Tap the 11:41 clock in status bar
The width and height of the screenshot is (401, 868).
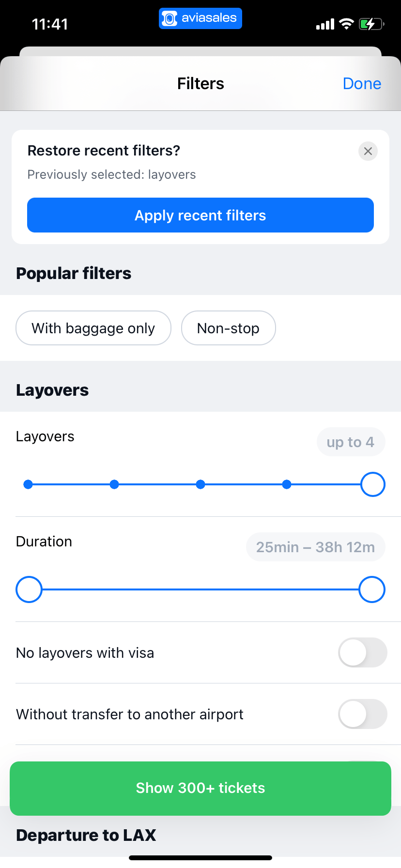coord(50,24)
